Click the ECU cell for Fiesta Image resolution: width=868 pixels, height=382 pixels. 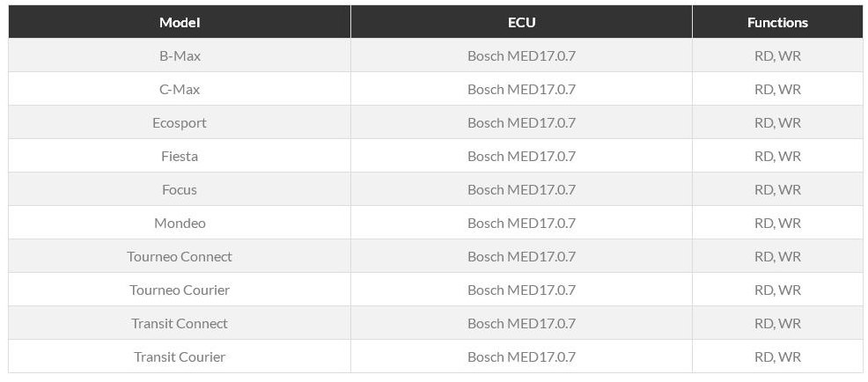[x=521, y=156]
